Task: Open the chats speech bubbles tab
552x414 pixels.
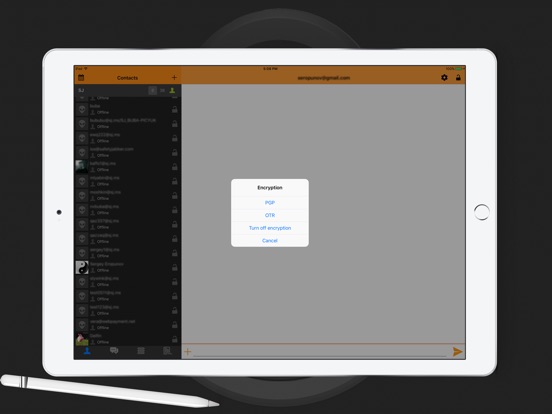Action: (x=114, y=351)
